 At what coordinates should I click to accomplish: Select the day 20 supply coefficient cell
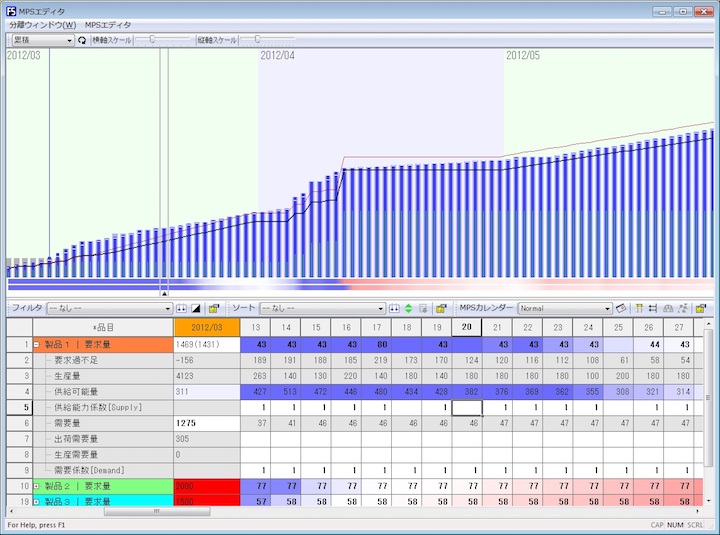point(467,407)
